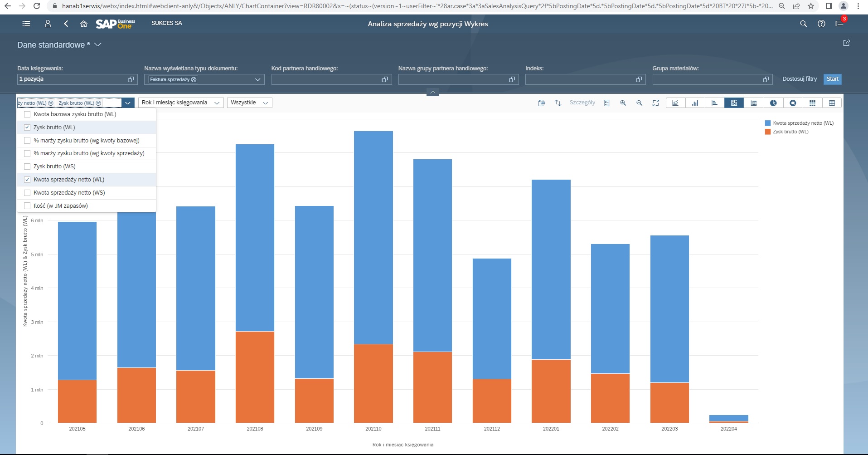Check Kwota bazowa zysku brutto (WL)
Screen dimensions: 868x455
point(27,114)
